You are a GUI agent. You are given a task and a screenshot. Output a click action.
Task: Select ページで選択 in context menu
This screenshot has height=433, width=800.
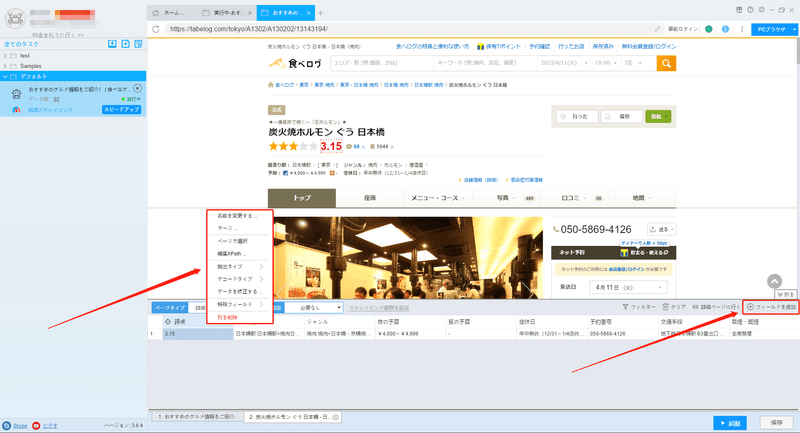pos(232,241)
